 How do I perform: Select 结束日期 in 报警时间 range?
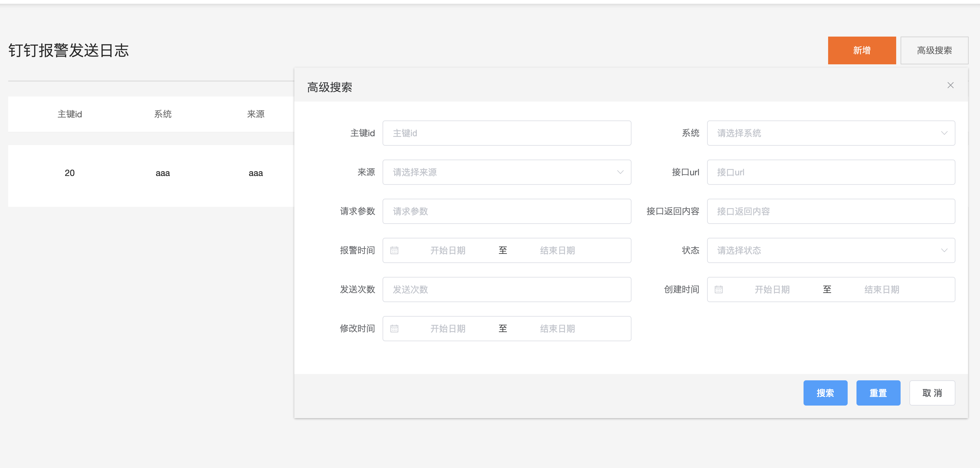coord(557,251)
